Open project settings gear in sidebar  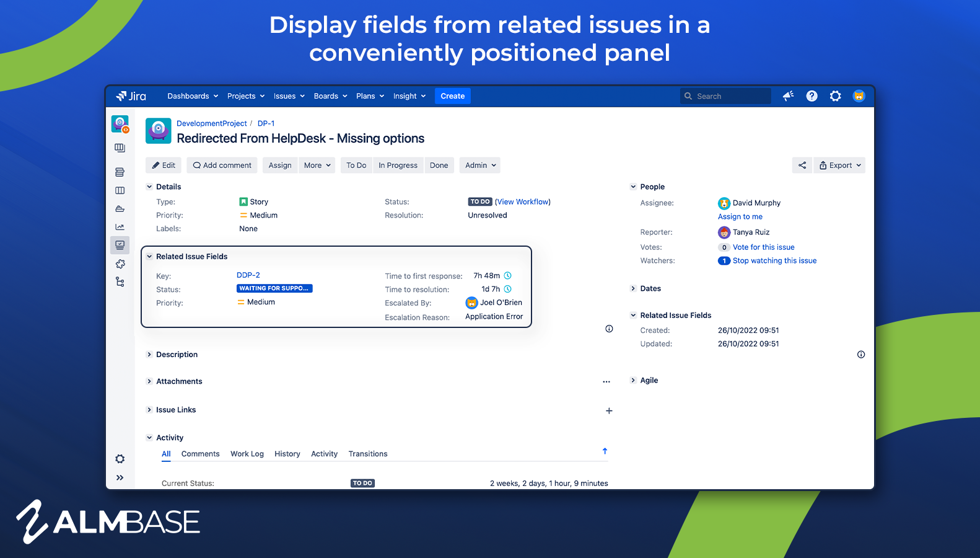[120, 459]
